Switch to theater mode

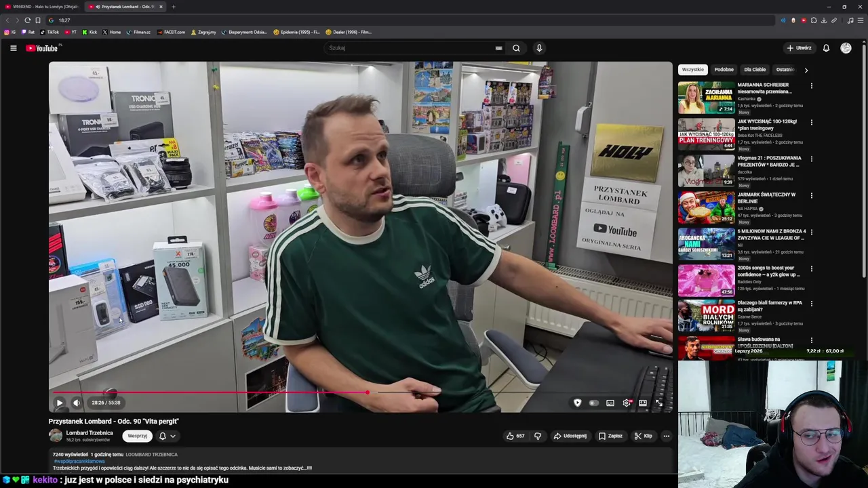[643, 403]
